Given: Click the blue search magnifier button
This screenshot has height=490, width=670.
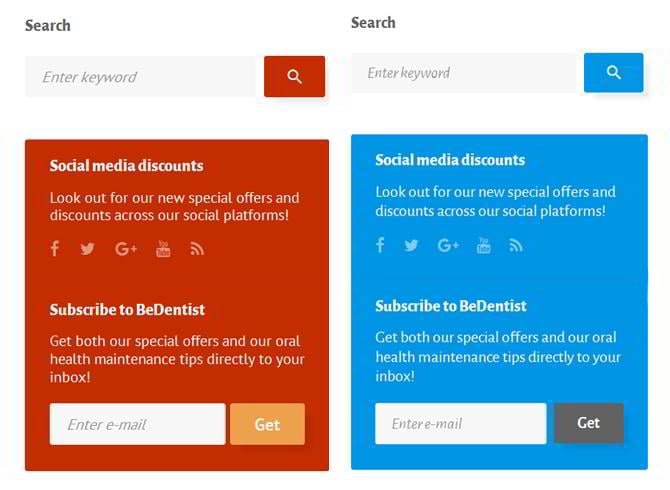Looking at the screenshot, I should (613, 73).
